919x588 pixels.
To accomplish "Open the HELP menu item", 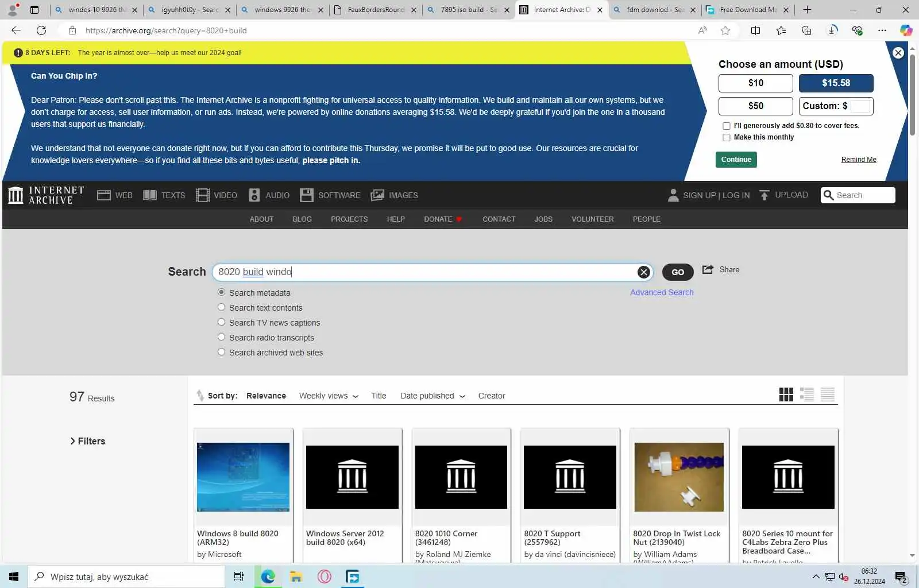I will 396,219.
